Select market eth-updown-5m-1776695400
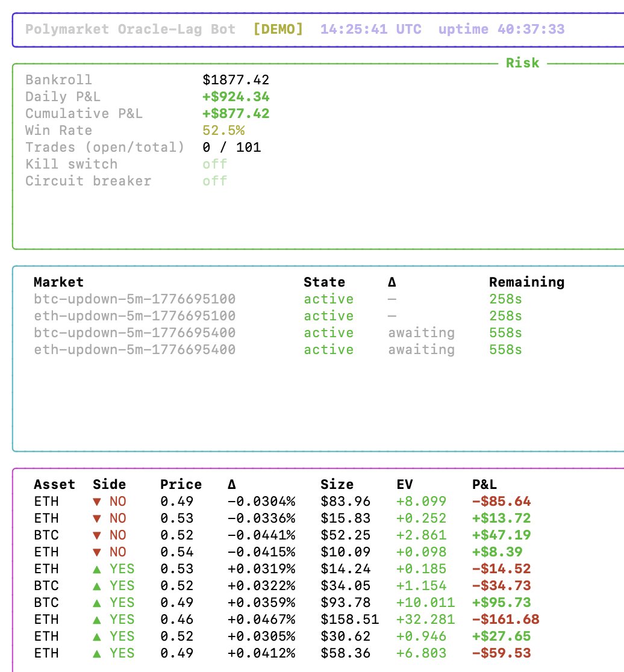This screenshot has height=672, width=624. 134,349
